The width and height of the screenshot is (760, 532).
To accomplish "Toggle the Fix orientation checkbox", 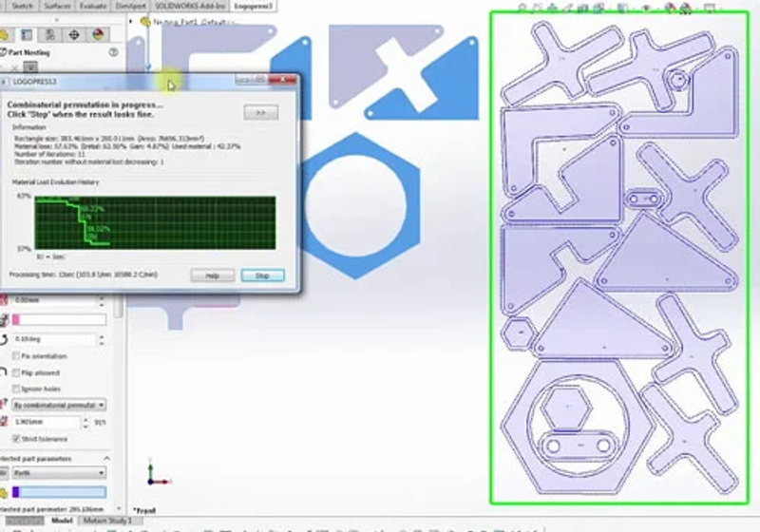I will pos(16,356).
